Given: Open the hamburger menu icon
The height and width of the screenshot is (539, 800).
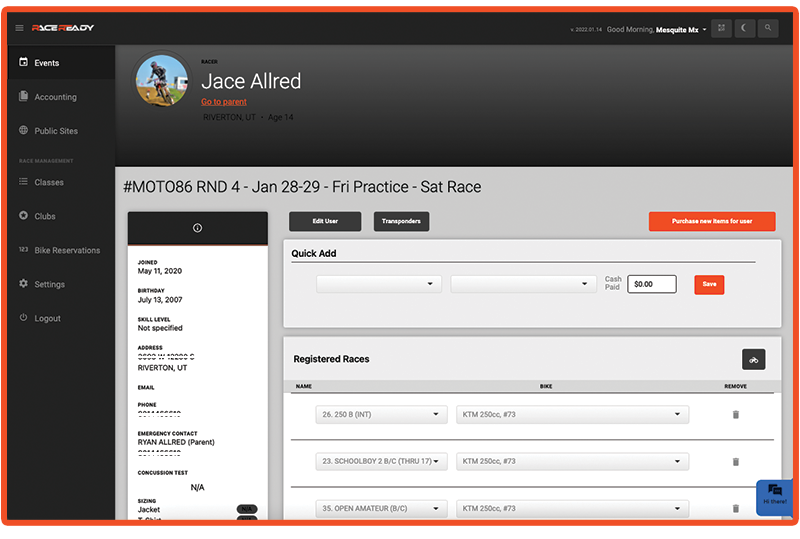Looking at the screenshot, I should tap(19, 28).
